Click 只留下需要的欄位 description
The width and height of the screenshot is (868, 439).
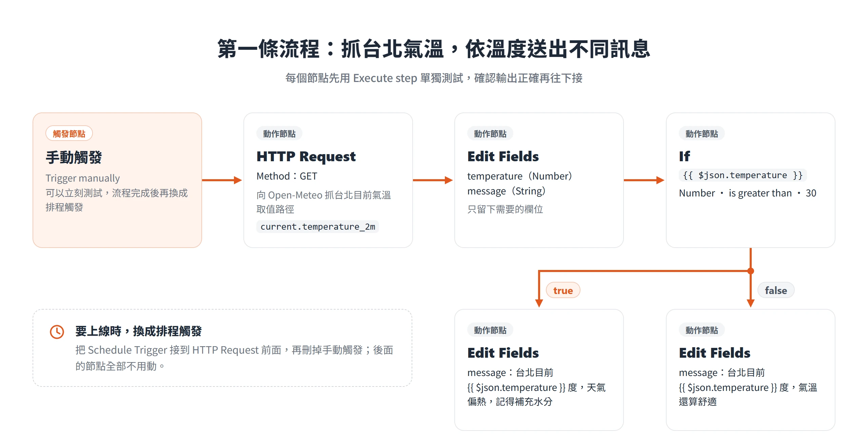[x=505, y=209]
